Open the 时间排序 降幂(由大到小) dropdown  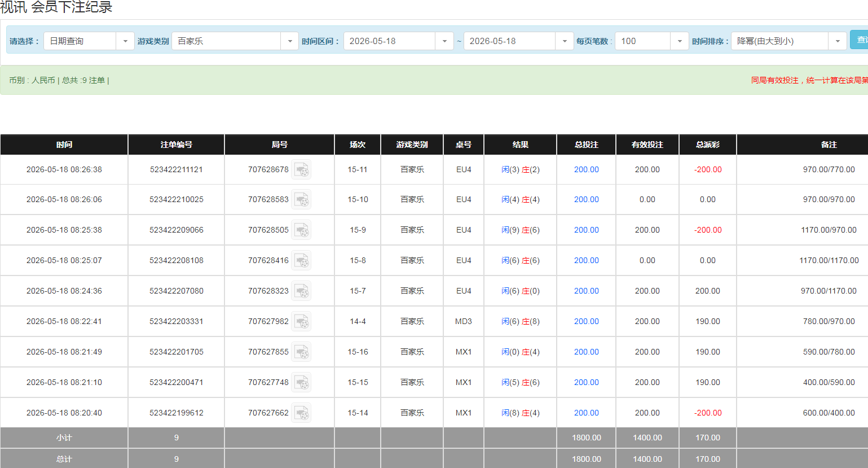tap(788, 41)
